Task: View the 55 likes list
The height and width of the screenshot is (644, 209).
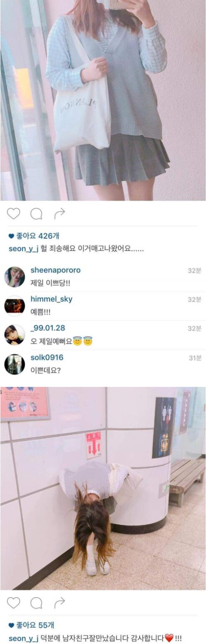Action: click(31, 626)
